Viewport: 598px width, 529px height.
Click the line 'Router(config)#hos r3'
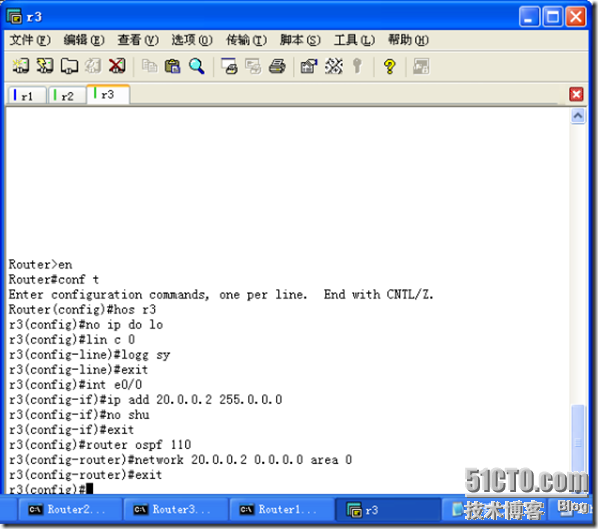pos(82,309)
